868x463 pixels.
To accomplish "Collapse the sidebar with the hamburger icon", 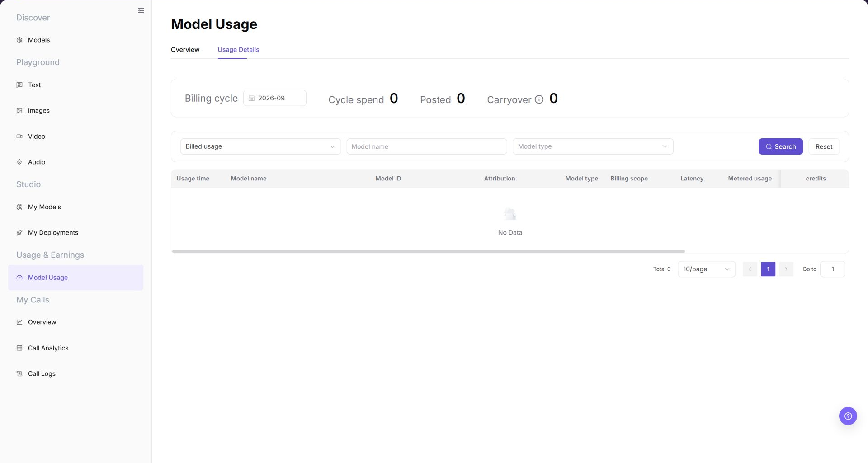I will coord(141,10).
